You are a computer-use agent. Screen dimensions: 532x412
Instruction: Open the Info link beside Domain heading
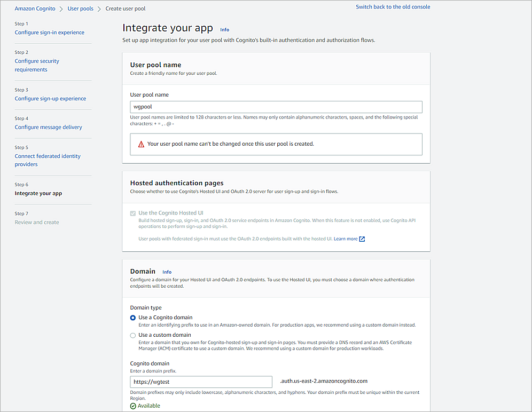point(167,272)
